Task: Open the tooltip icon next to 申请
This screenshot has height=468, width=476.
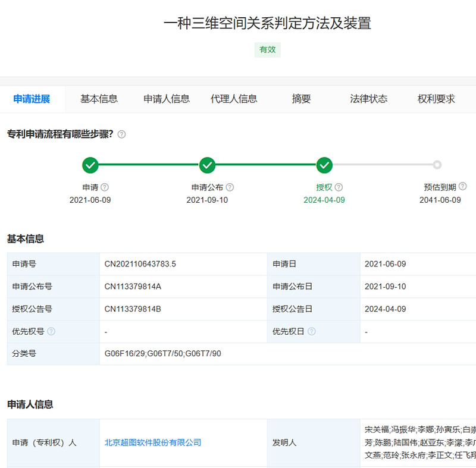Action: [x=104, y=186]
